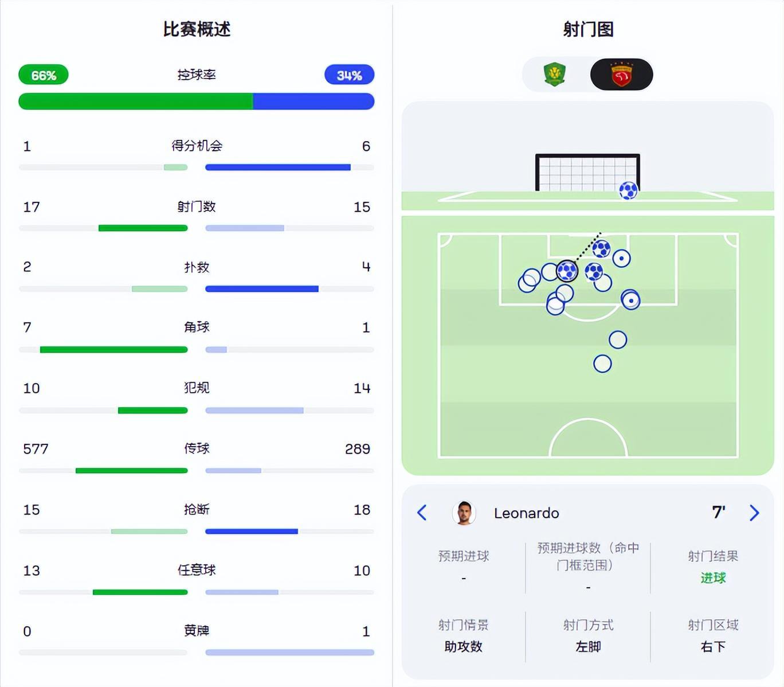Click the 34% possession badge

pos(349,75)
